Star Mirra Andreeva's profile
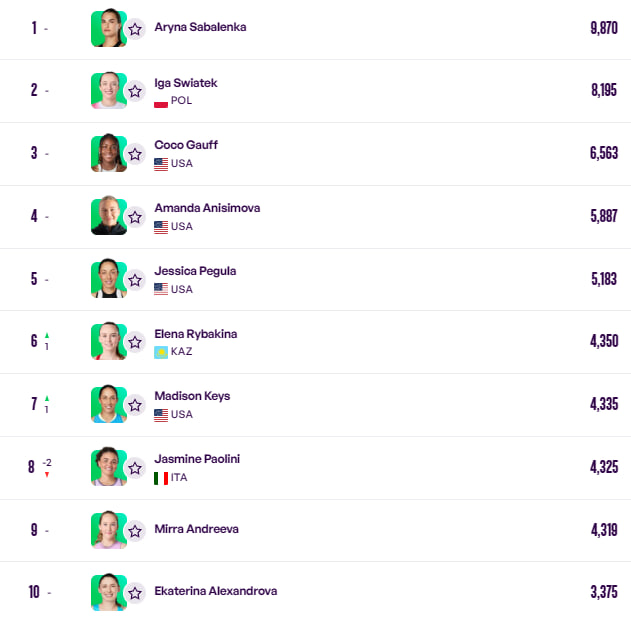This screenshot has width=631, height=622. [135, 531]
